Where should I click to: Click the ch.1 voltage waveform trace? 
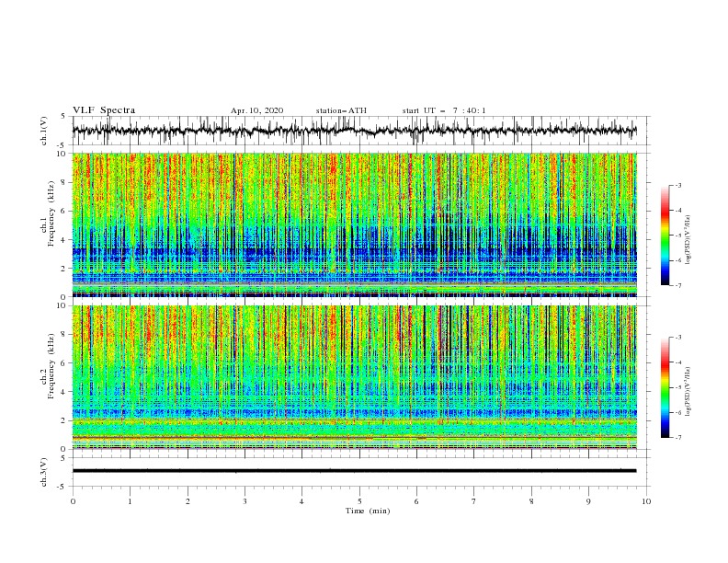[x=354, y=131]
